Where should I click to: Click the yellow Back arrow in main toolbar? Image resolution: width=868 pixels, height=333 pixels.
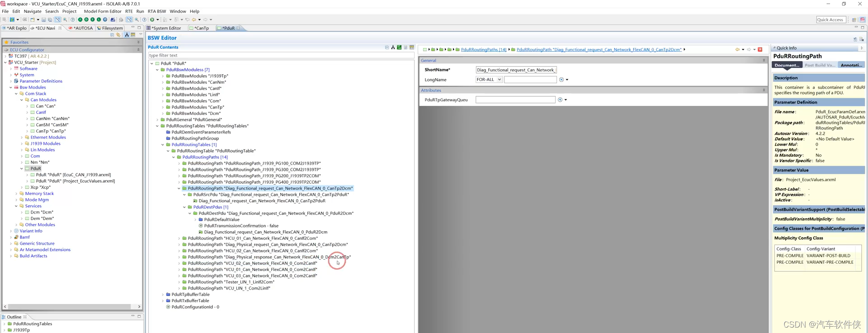(x=194, y=19)
